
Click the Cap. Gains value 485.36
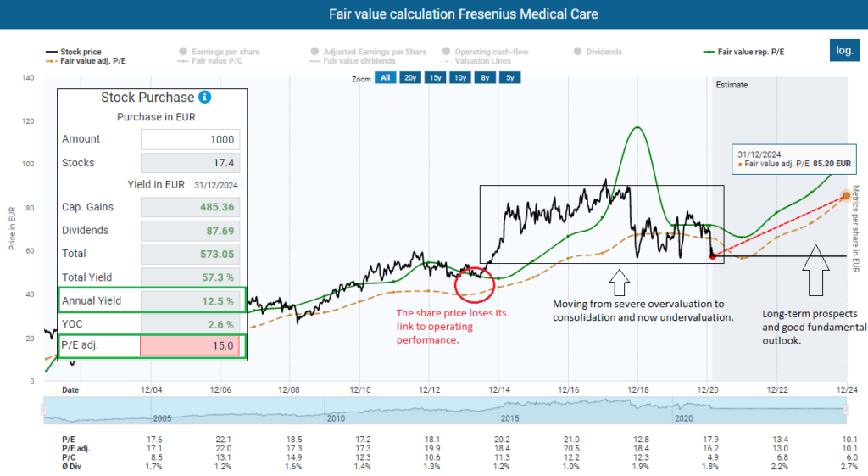tap(190, 207)
